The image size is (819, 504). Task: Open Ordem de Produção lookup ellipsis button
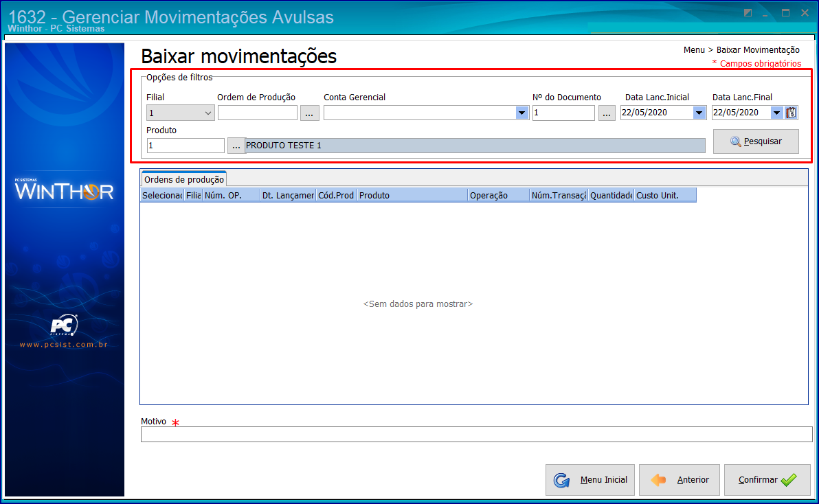(x=309, y=113)
